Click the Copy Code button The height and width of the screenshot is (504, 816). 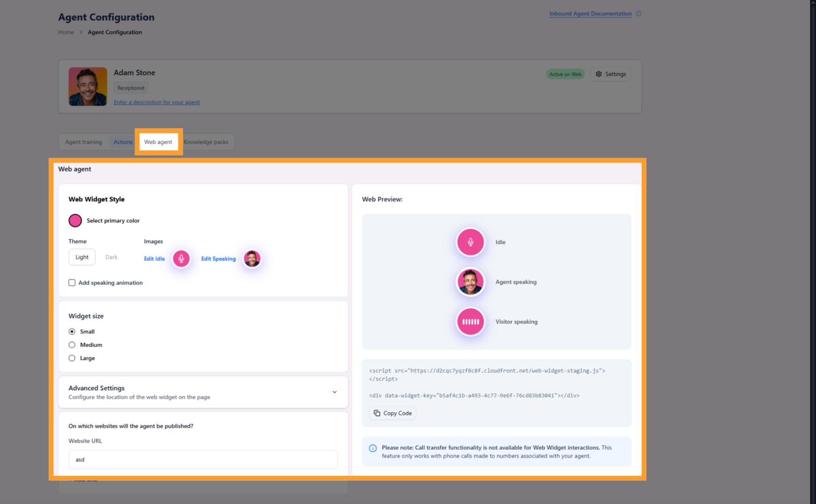(393, 413)
